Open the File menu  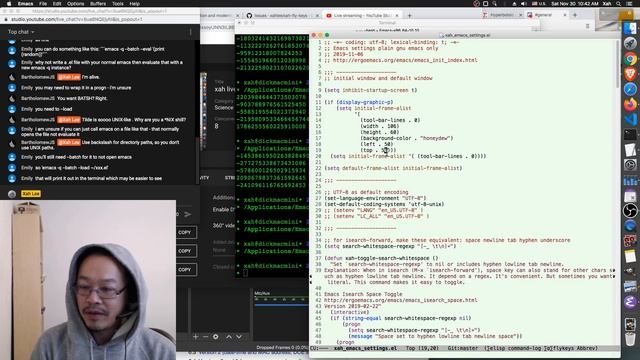[x=43, y=4]
